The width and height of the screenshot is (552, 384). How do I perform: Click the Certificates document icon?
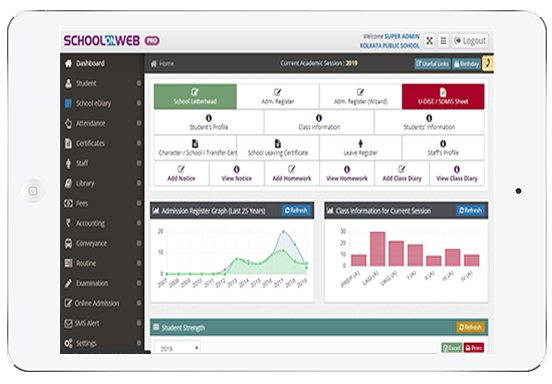click(68, 143)
